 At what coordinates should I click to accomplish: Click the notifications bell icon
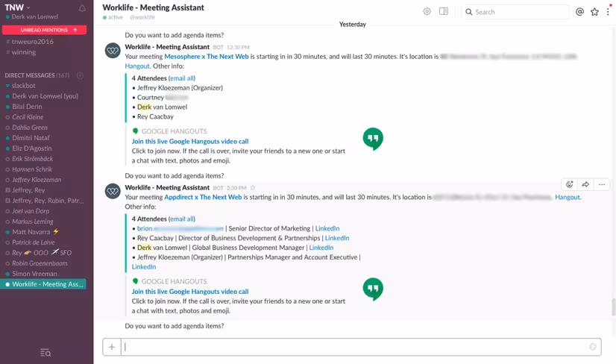[x=82, y=8]
